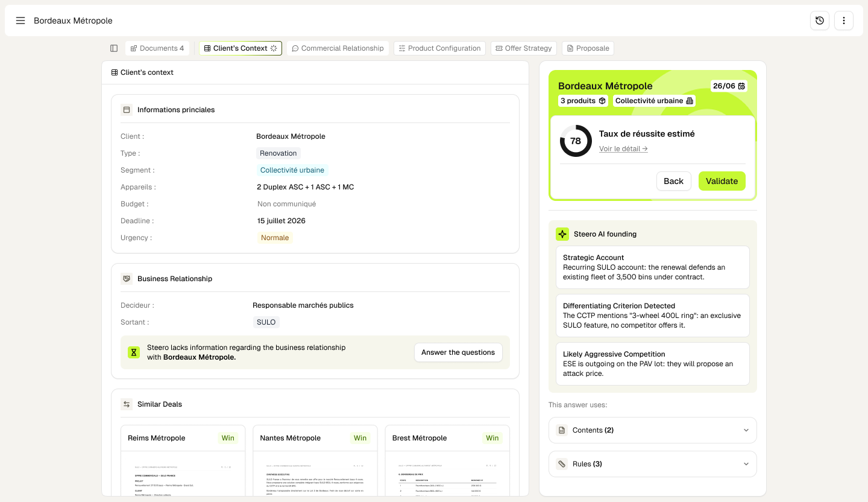Click the Taux de réussite estimé heading
Screen dimensions: 868x502
coord(647,134)
